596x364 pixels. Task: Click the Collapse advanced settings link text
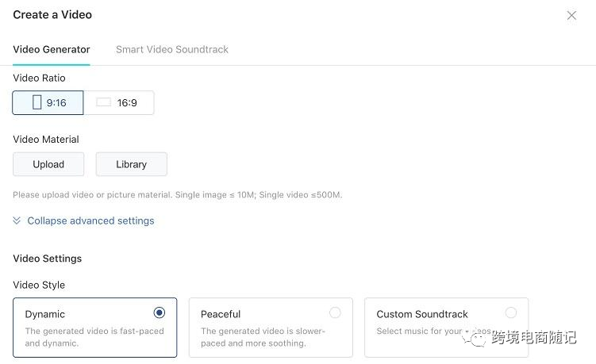pyautogui.click(x=90, y=220)
